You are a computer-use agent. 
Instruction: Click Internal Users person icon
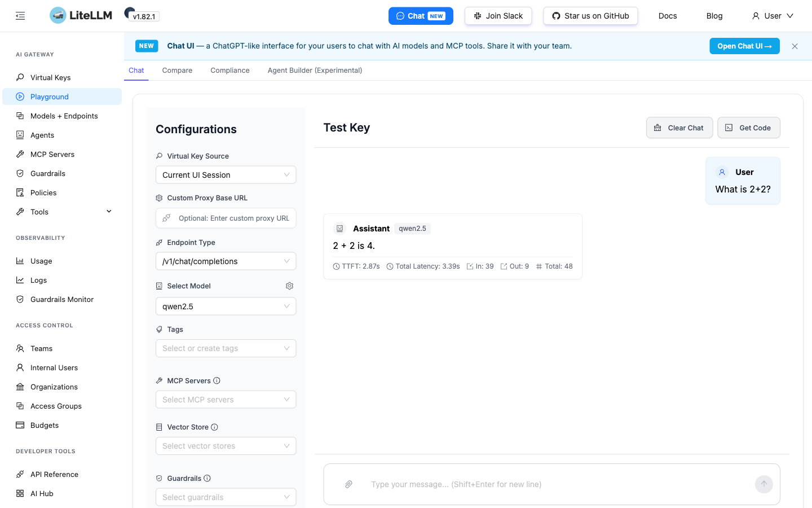(20, 367)
